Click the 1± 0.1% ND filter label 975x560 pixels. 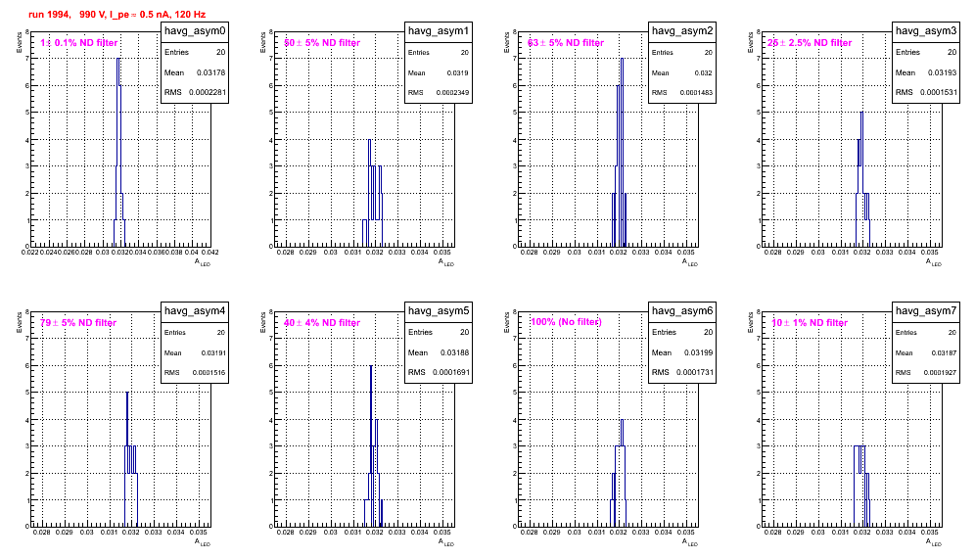[x=79, y=43]
